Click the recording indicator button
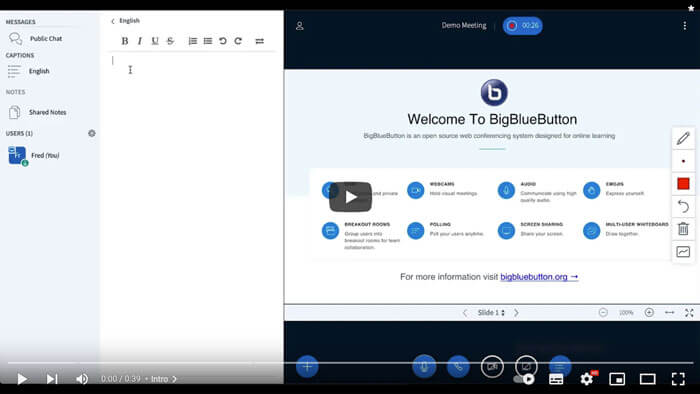 click(522, 25)
